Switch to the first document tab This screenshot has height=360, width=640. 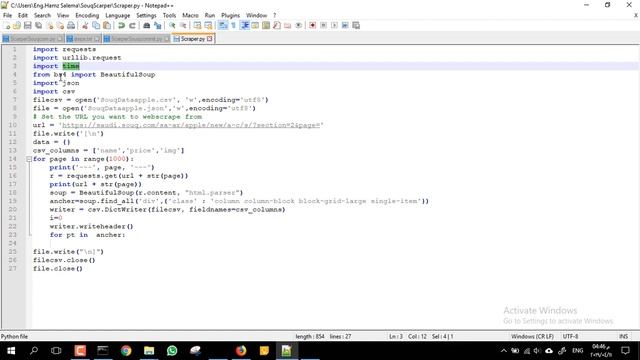(33, 39)
